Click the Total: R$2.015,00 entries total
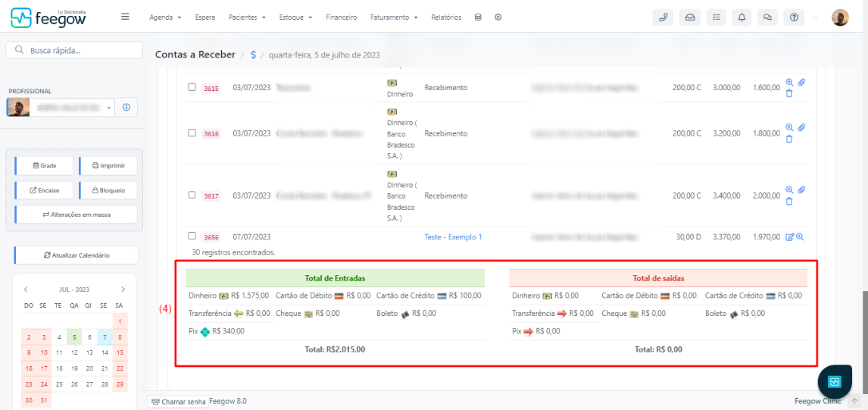This screenshot has width=868, height=410. tap(334, 349)
